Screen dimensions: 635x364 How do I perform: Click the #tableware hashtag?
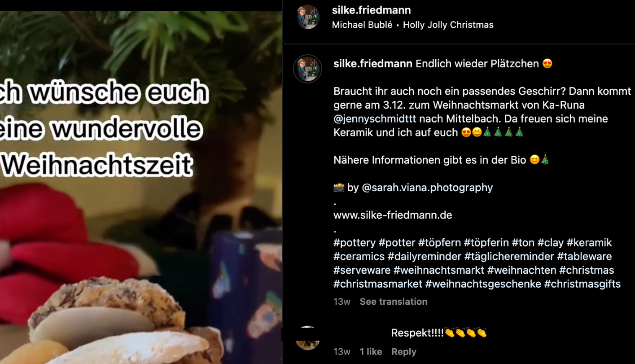pos(584,257)
